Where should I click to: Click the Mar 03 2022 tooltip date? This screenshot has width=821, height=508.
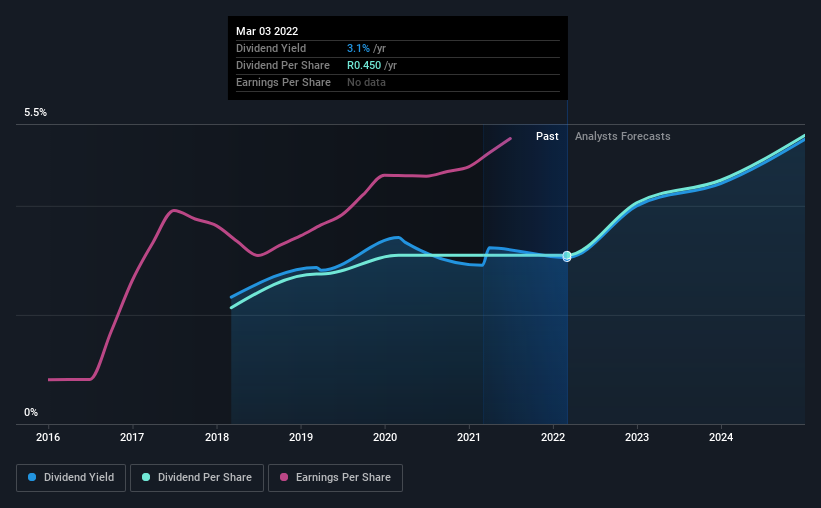[x=267, y=31]
